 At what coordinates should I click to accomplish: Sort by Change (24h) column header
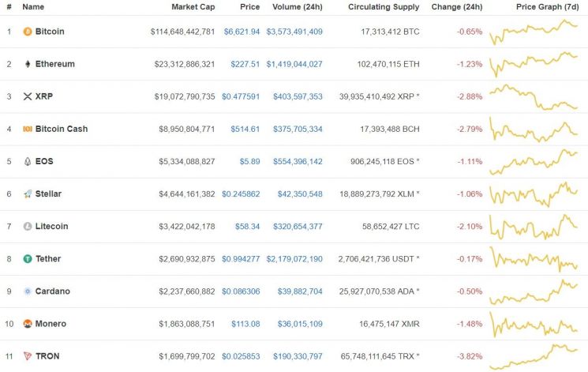pos(457,6)
